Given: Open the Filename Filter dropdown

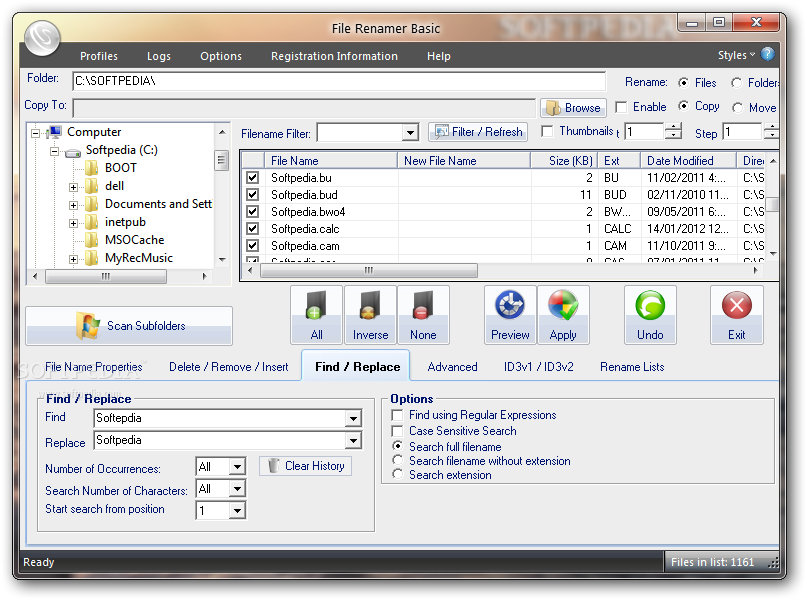Looking at the screenshot, I should 410,133.
